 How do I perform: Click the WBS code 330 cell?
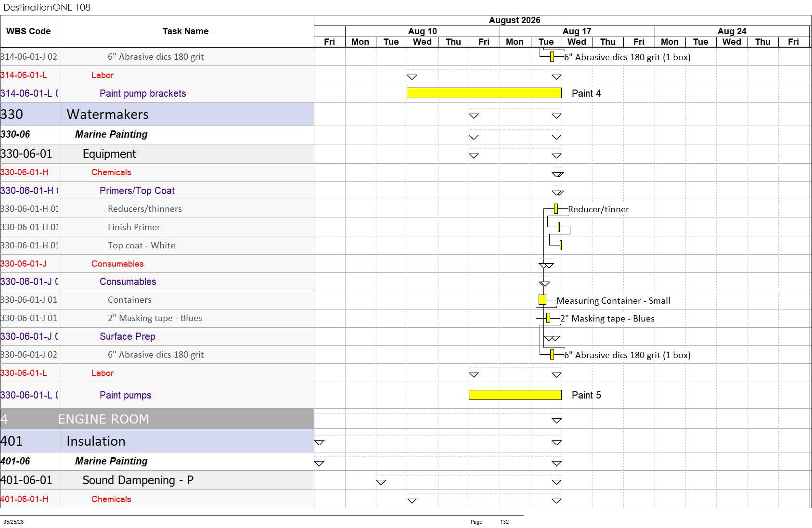tap(29, 114)
